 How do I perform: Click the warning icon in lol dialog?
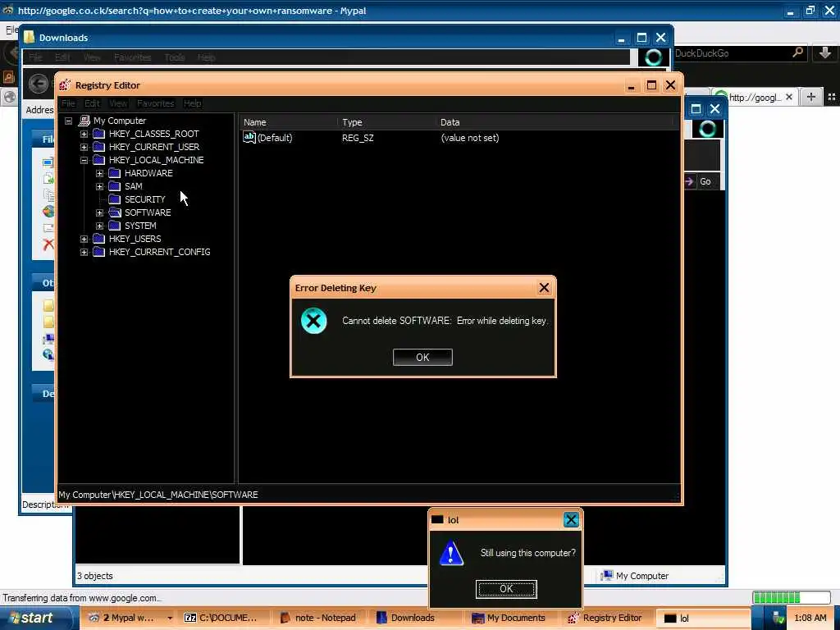point(451,553)
